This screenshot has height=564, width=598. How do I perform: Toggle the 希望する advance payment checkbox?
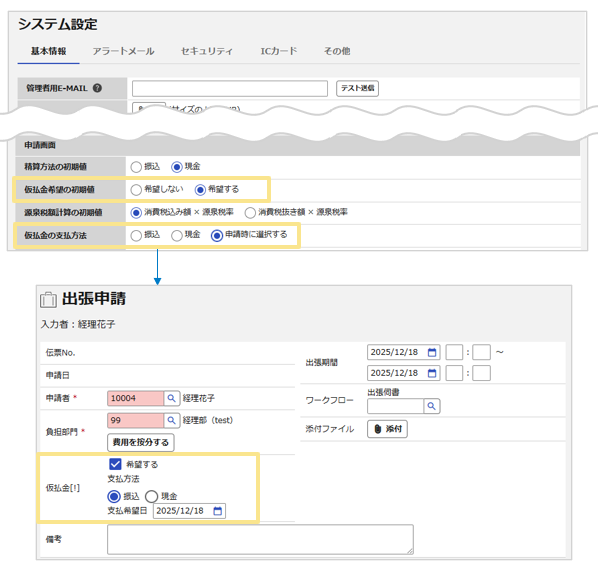coord(115,464)
